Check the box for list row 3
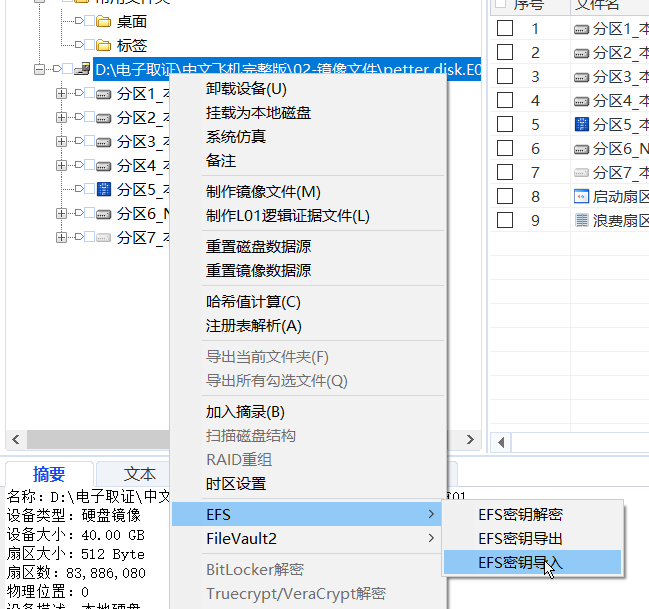 505,76
